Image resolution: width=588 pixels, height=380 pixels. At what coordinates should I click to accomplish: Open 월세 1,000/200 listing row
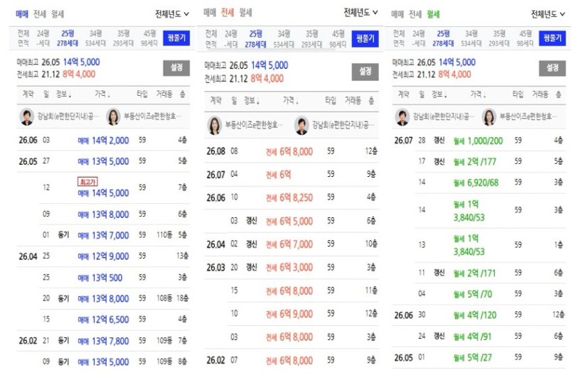pyautogui.click(x=479, y=141)
